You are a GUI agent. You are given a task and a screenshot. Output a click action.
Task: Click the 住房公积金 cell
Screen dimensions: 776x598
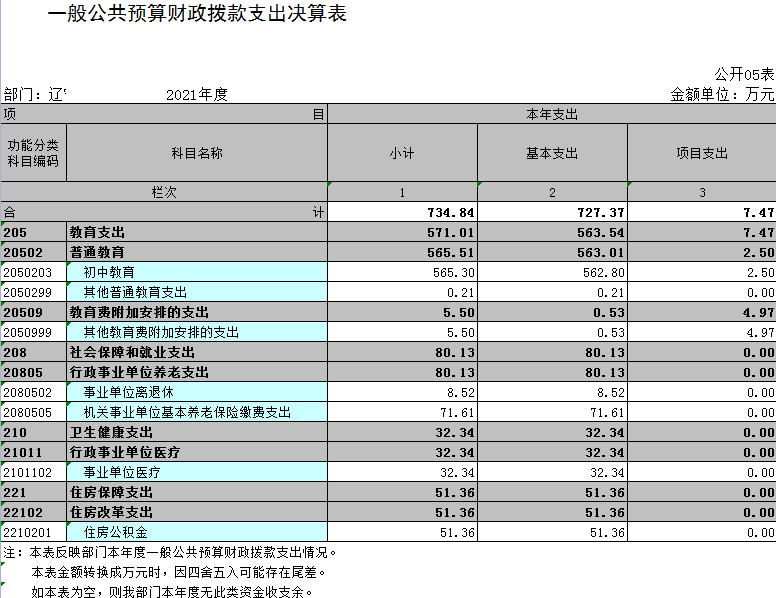tap(197, 532)
